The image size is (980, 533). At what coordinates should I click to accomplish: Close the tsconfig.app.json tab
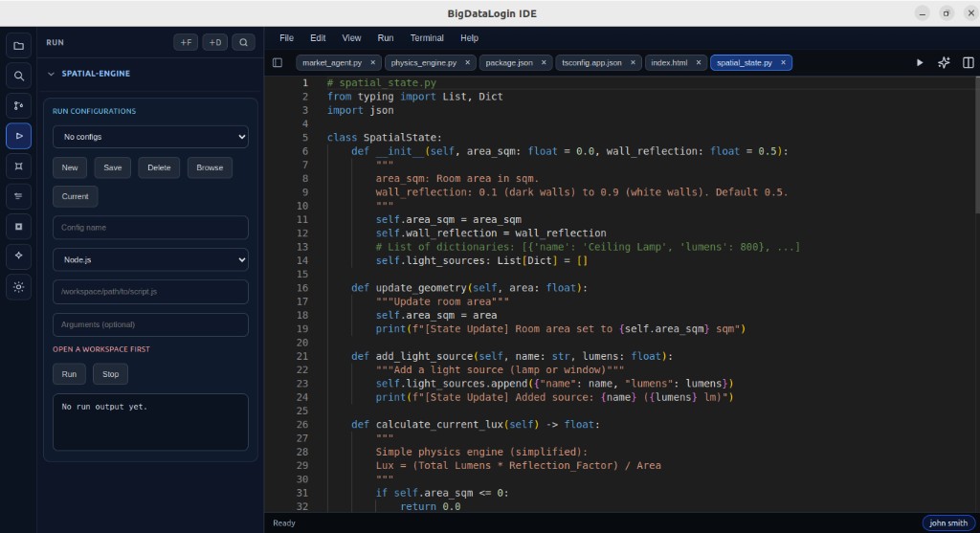click(x=633, y=62)
